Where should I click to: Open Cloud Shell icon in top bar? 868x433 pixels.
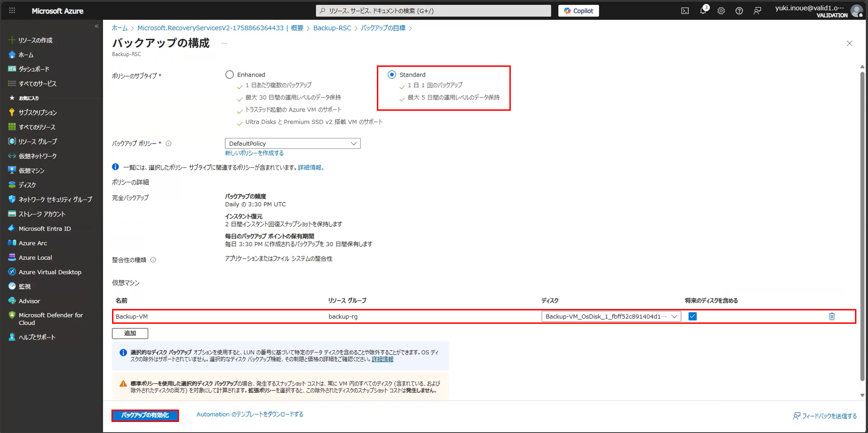(685, 11)
